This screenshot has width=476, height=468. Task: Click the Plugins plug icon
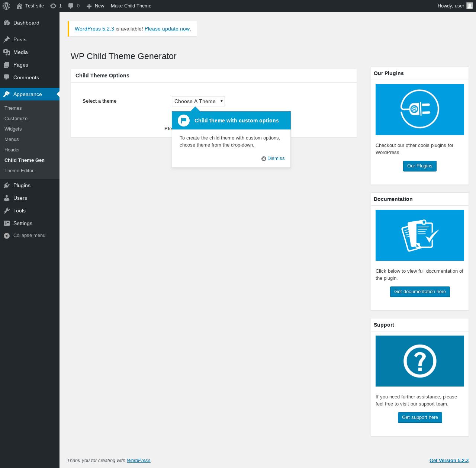click(7, 185)
